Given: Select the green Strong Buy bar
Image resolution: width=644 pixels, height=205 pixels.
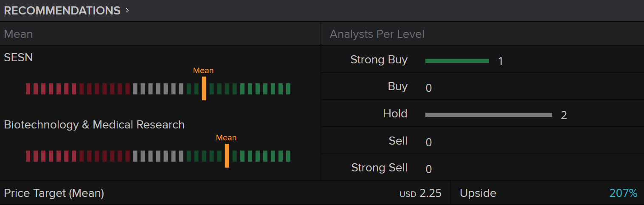Looking at the screenshot, I should coord(457,61).
